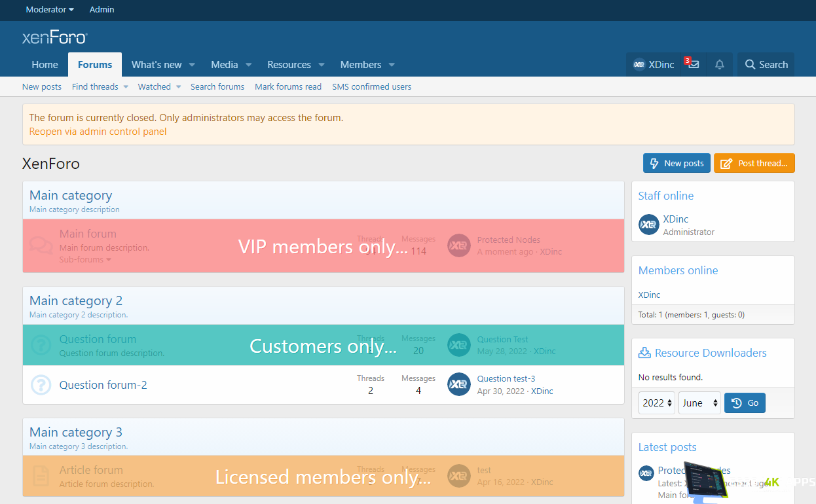Click the XenForo logo
Screen dimensions: 816x504
54,37
